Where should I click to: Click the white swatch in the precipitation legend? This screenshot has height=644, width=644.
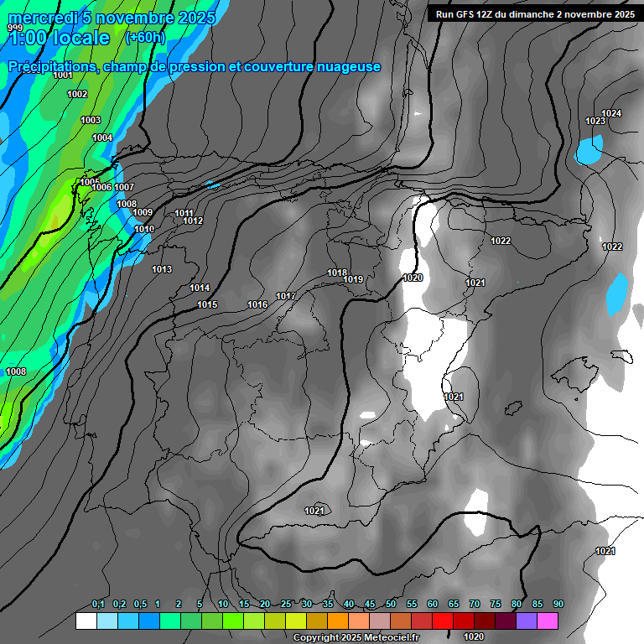tap(86, 621)
